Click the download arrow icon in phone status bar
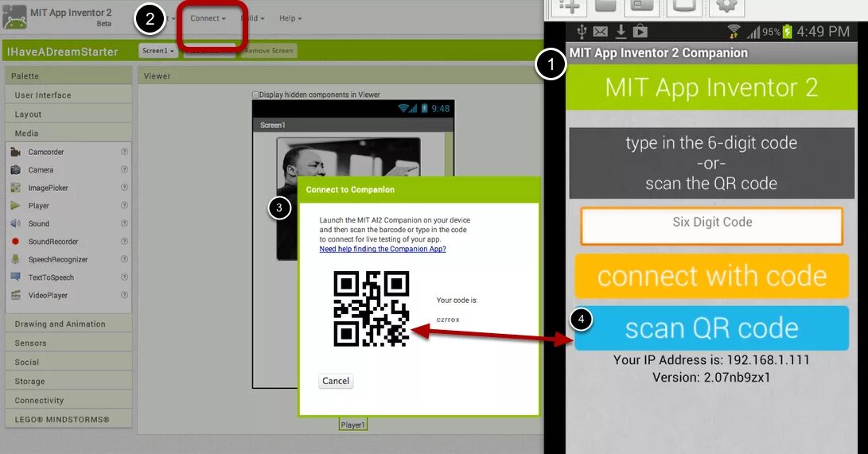The image size is (868, 454). click(621, 32)
